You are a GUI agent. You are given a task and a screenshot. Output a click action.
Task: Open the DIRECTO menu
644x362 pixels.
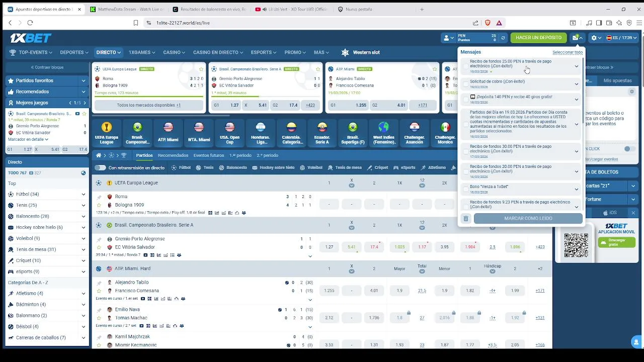pos(108,52)
